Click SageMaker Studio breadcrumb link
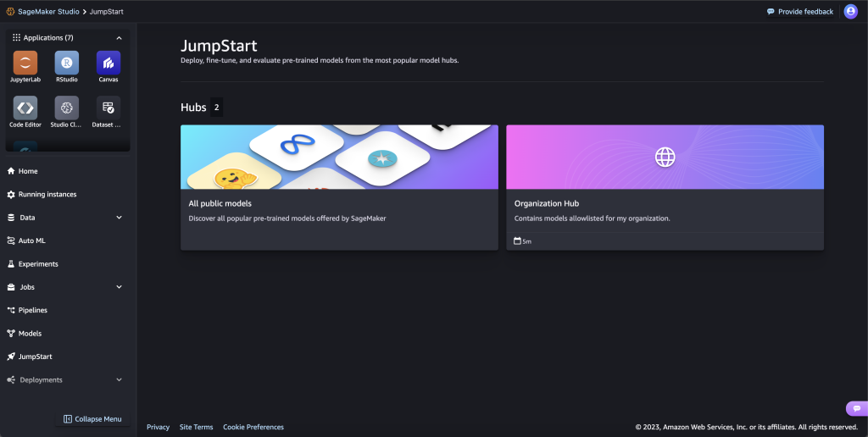868x437 pixels. click(48, 12)
